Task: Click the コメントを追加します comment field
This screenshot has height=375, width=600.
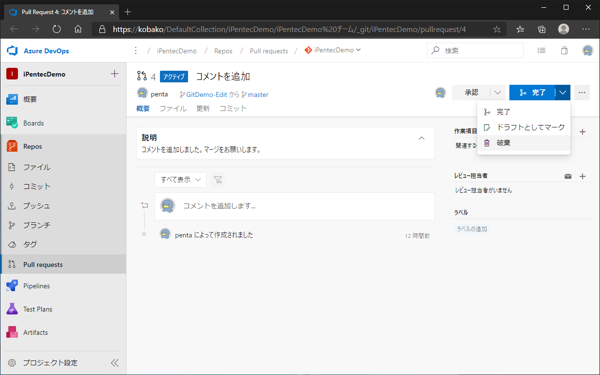Action: pos(295,206)
